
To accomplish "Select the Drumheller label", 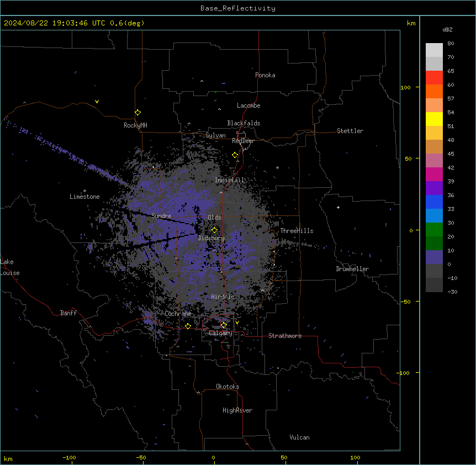I will 352,269.
